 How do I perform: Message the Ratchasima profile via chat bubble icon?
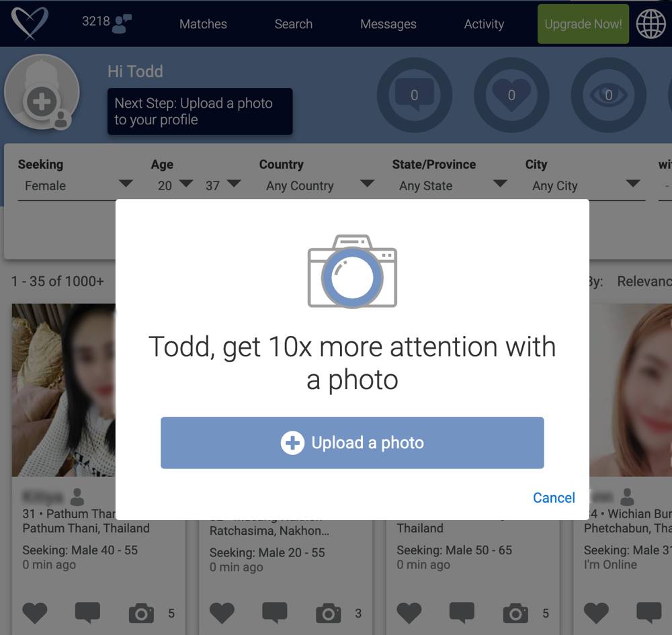coord(275,613)
